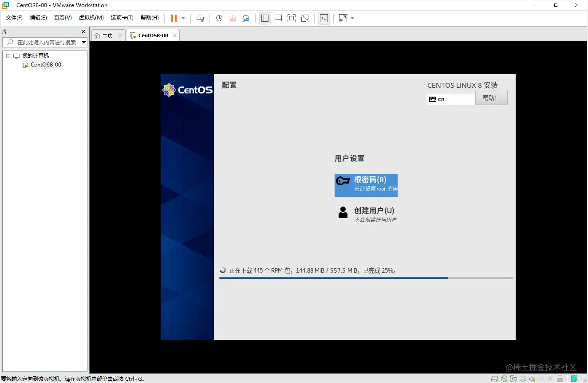Open 创建用户(U) in the installer
This screenshot has height=383, width=588.
pos(375,211)
